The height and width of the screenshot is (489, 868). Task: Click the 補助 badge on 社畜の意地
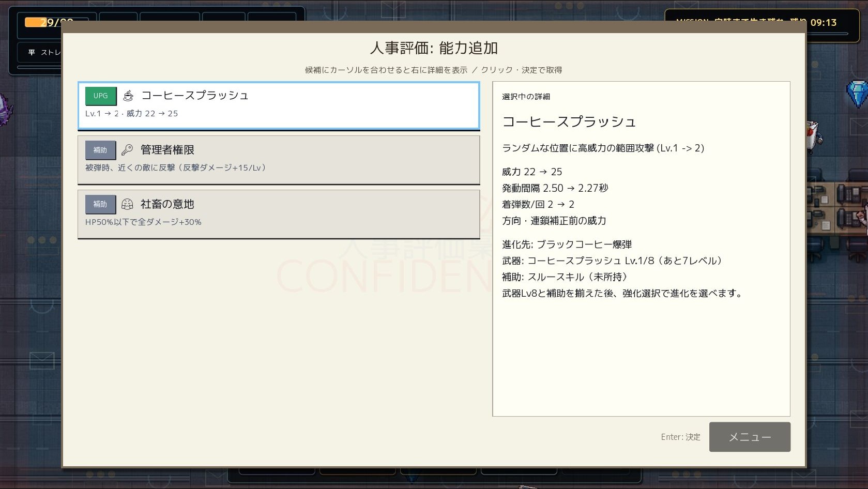(100, 204)
